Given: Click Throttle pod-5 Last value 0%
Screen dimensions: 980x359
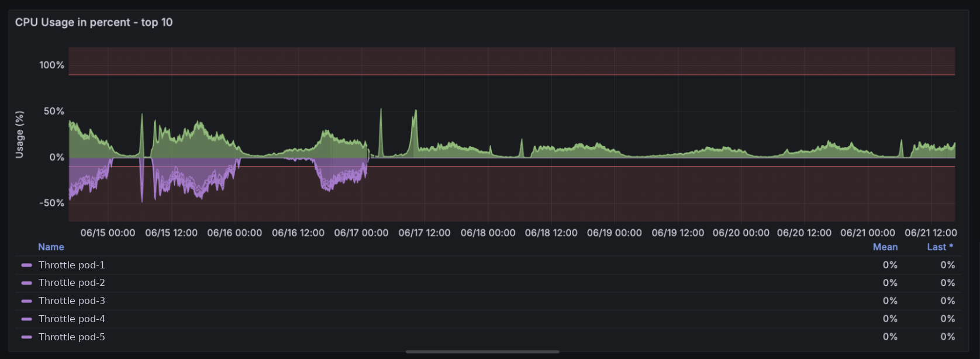Looking at the screenshot, I should pos(948,337).
